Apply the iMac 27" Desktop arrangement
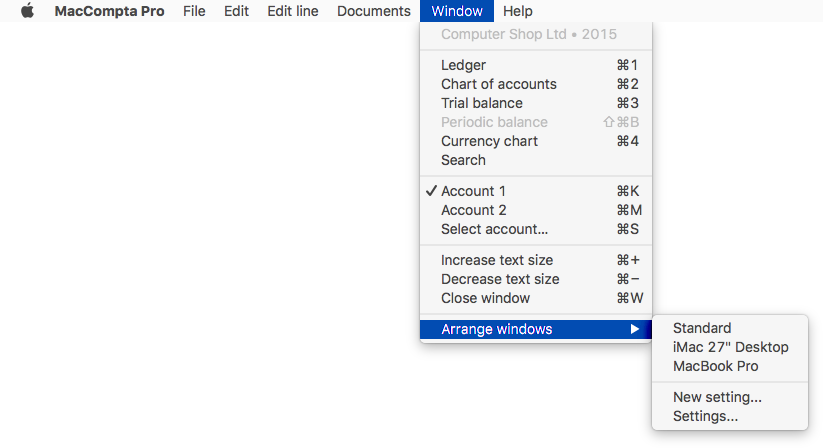Screen dimensions: 823x448 coord(730,347)
